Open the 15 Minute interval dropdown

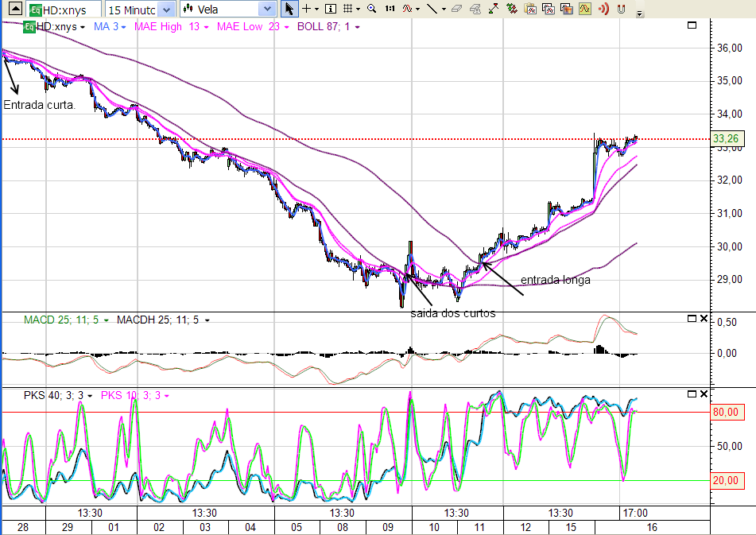(x=140, y=10)
